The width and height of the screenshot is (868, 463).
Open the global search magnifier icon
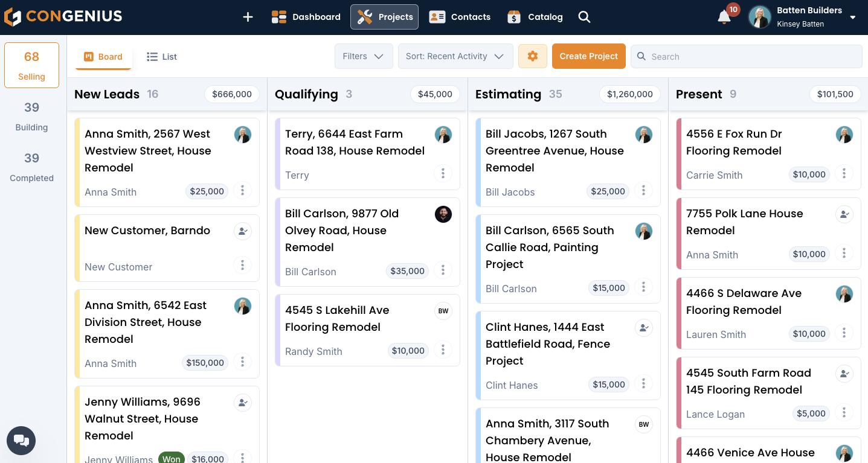(x=583, y=17)
